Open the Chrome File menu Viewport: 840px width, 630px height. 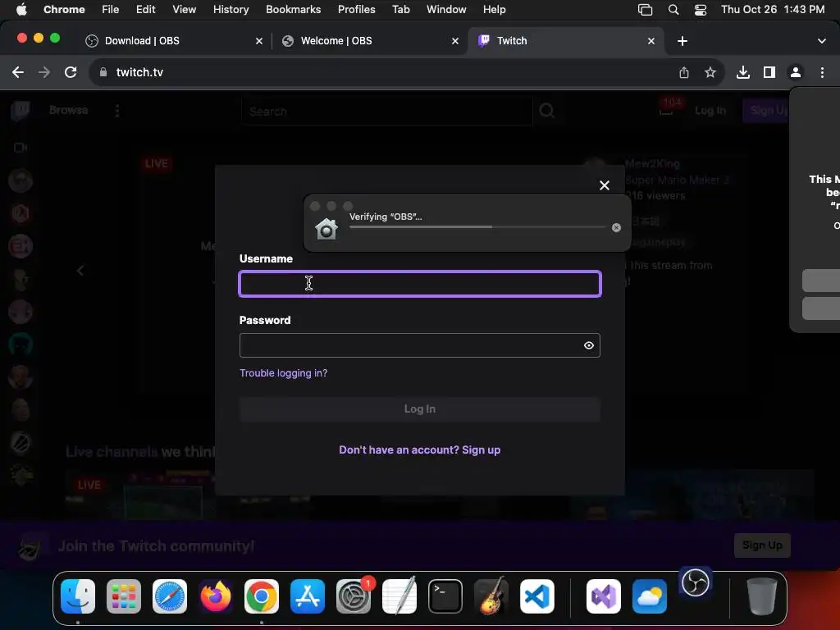pyautogui.click(x=111, y=10)
